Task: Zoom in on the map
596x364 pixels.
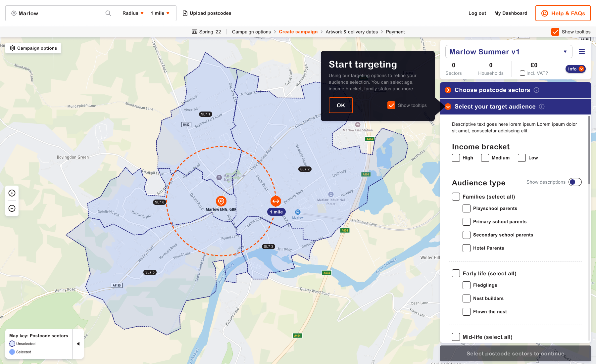Action: coord(12,193)
